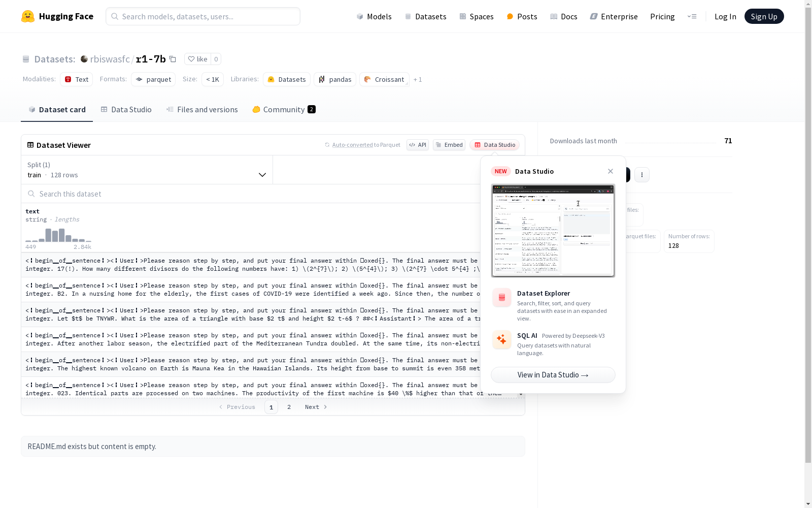Click View in Data Studio button
Viewport: 812px width, 508px height.
click(553, 375)
